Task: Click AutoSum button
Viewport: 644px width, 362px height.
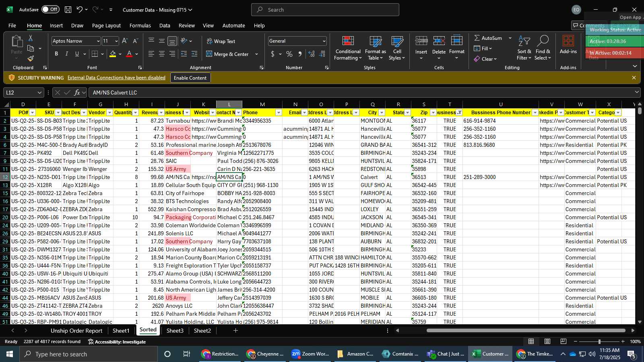Action: click(x=488, y=38)
